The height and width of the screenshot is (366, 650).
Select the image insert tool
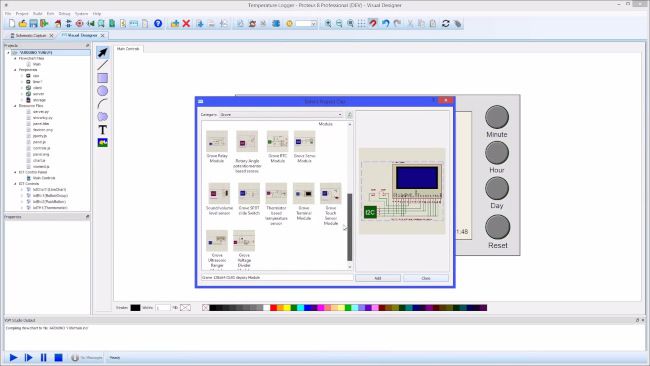[102, 143]
